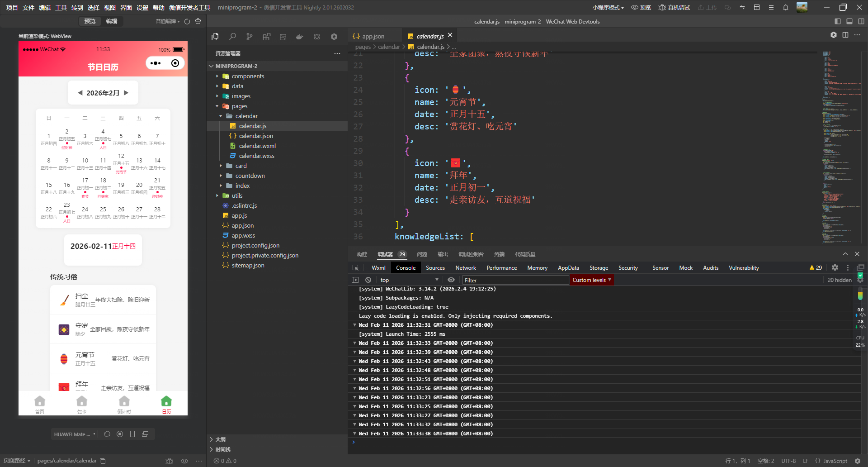Copy the page path with the copy icon
This screenshot has width=868, height=467.
[x=103, y=461]
